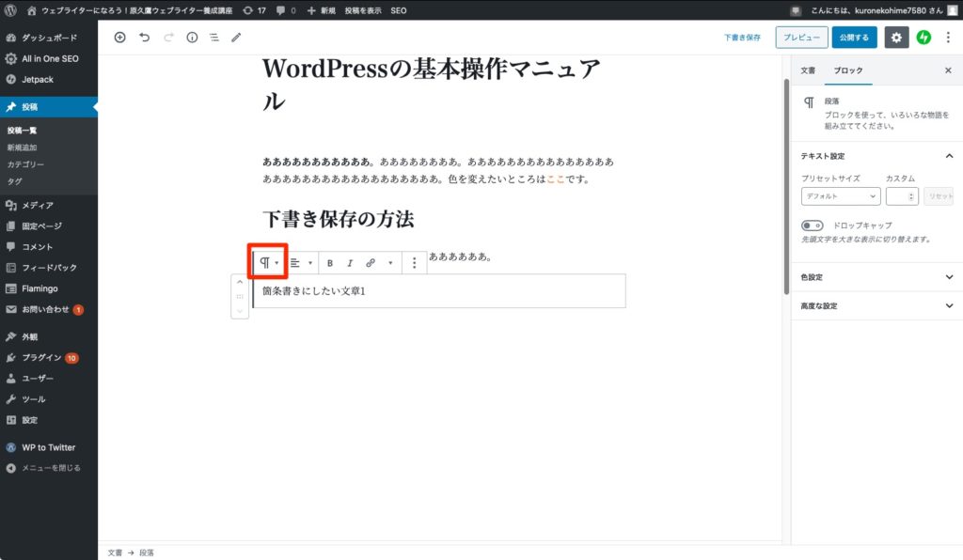Expand the 高度な設定 panel
The width and height of the screenshot is (963, 560).
(876, 305)
